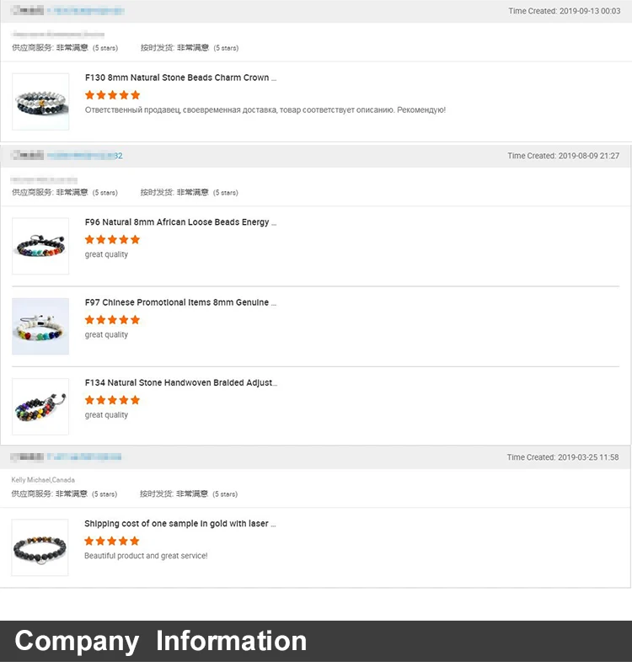
Task: Click the five-star rating under F134 product
Action: [112, 400]
